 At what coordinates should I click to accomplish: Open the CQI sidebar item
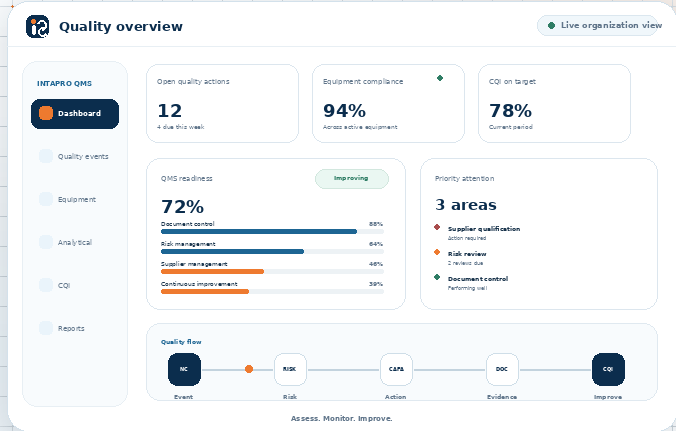coord(75,285)
